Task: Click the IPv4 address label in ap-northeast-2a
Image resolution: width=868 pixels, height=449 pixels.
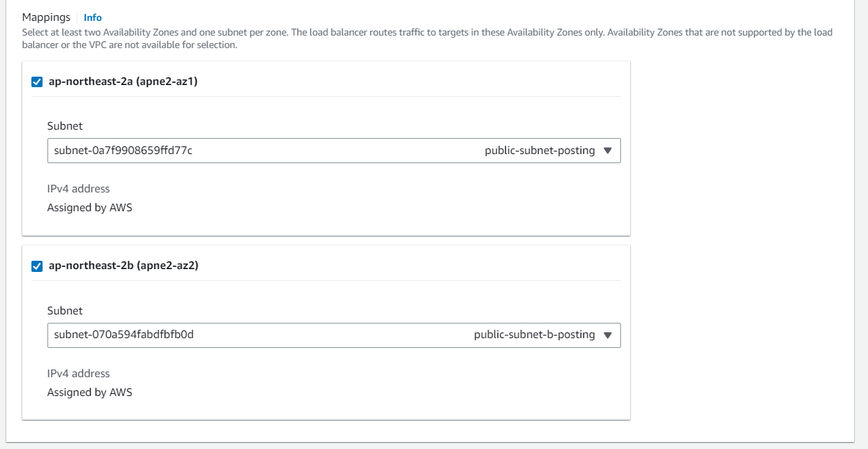Action: pyautogui.click(x=78, y=189)
